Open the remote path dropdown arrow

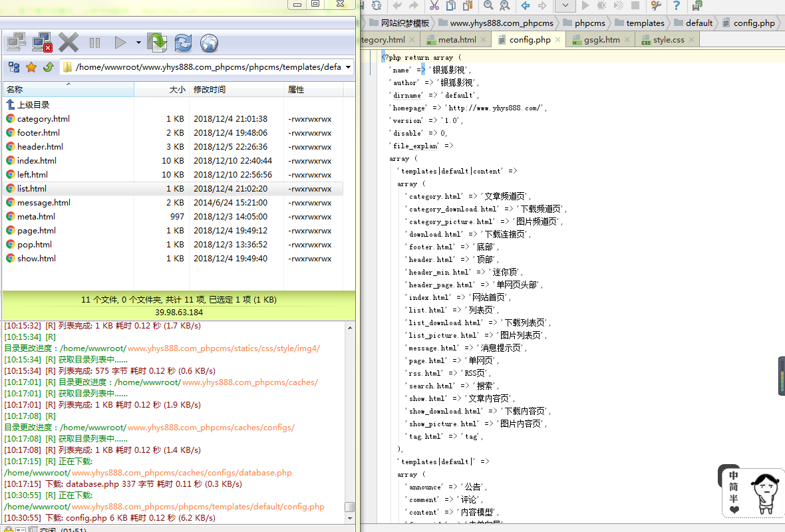pos(349,67)
